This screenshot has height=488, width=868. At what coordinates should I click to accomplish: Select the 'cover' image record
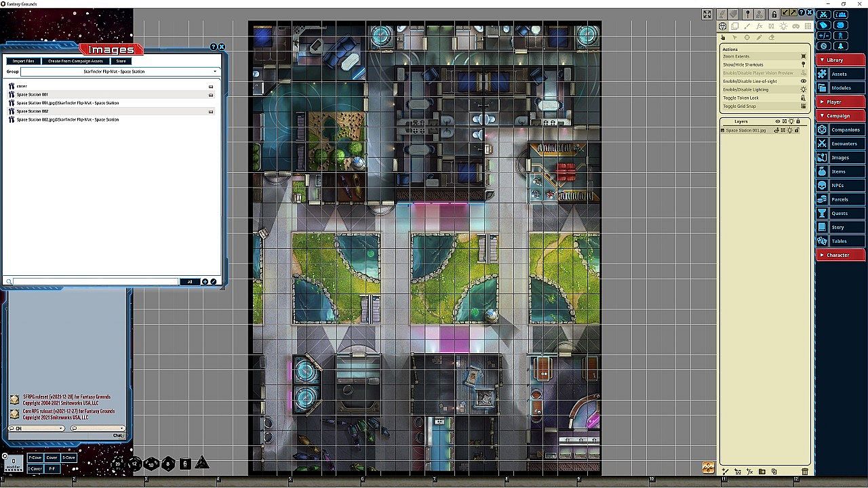pyautogui.click(x=112, y=86)
